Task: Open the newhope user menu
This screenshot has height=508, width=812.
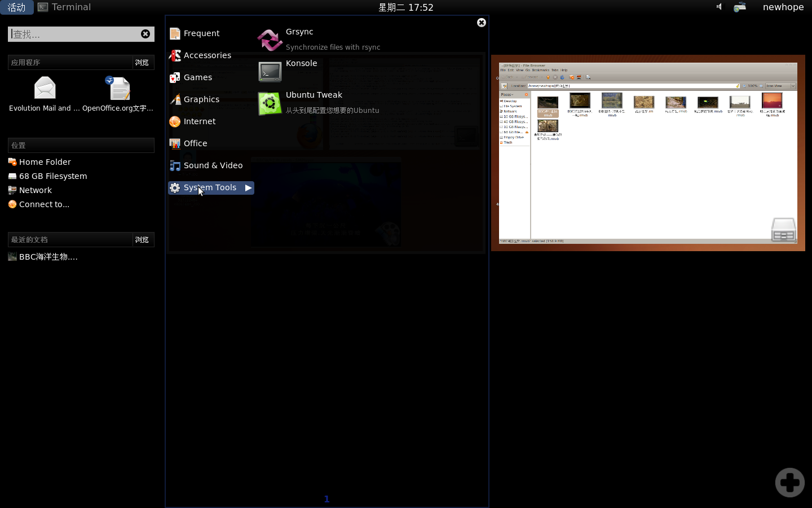Action: click(x=783, y=7)
